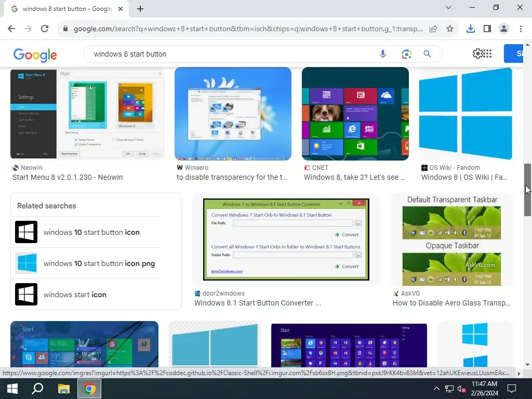The height and width of the screenshot is (399, 532).
Task: Click the Winaero source name
Action: pos(197,168)
